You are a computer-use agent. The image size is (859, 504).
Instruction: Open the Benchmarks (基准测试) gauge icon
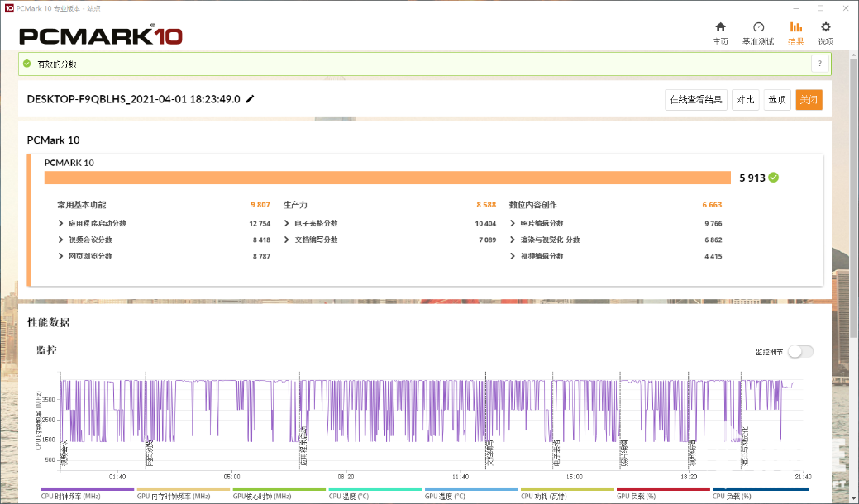[x=758, y=26]
